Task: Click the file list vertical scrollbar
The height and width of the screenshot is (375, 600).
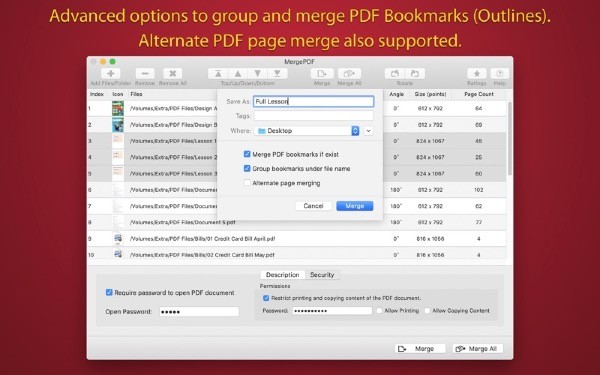Action: pos(509,139)
